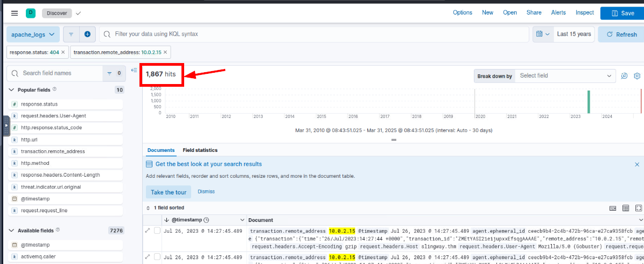The image size is (644, 264).
Task: Click the left edge collapsed panel handle
Action: (x=6, y=126)
